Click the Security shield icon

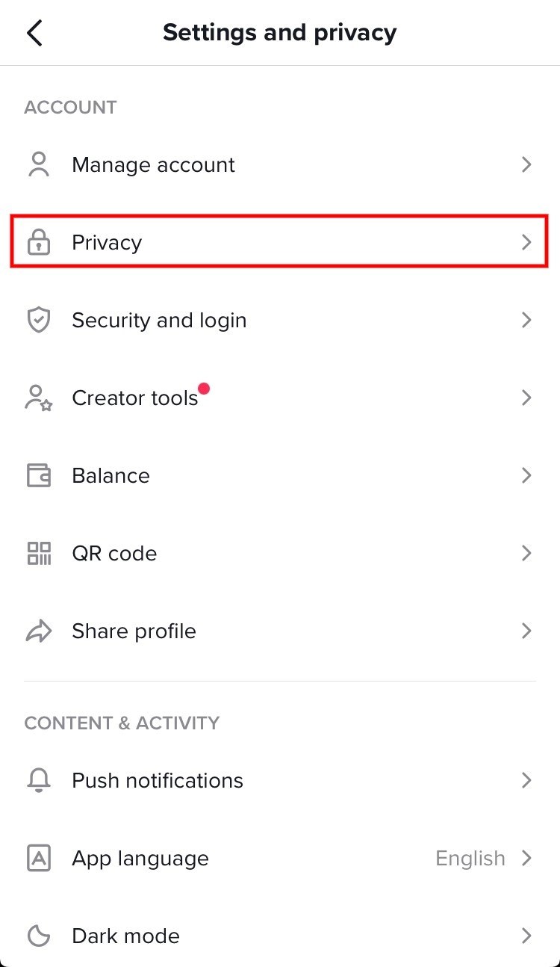[38, 320]
